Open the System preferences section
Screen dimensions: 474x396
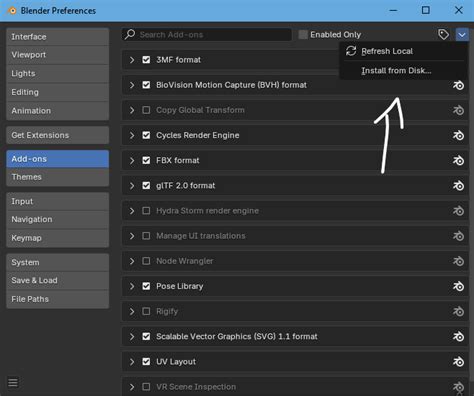(x=58, y=262)
